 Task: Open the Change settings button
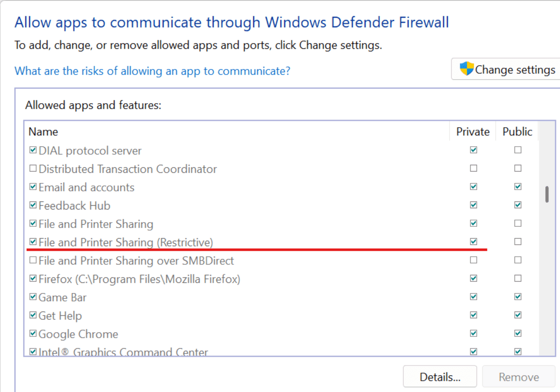click(x=506, y=69)
